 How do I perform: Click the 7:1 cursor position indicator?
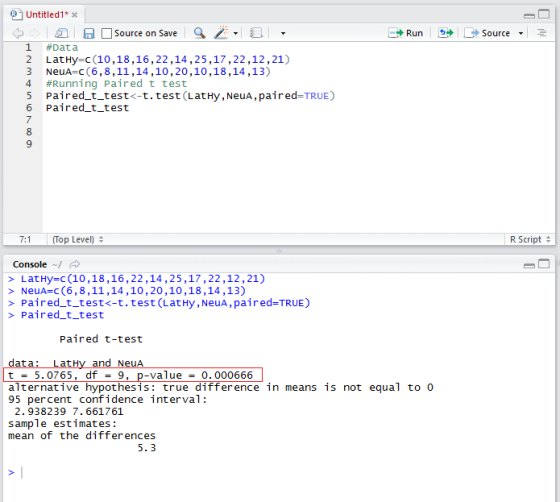[x=25, y=240]
